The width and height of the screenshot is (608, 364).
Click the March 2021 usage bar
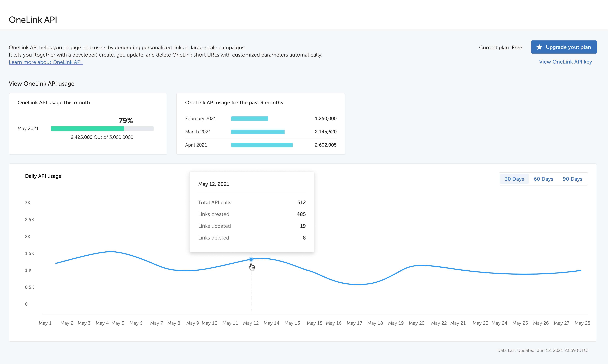258,132
